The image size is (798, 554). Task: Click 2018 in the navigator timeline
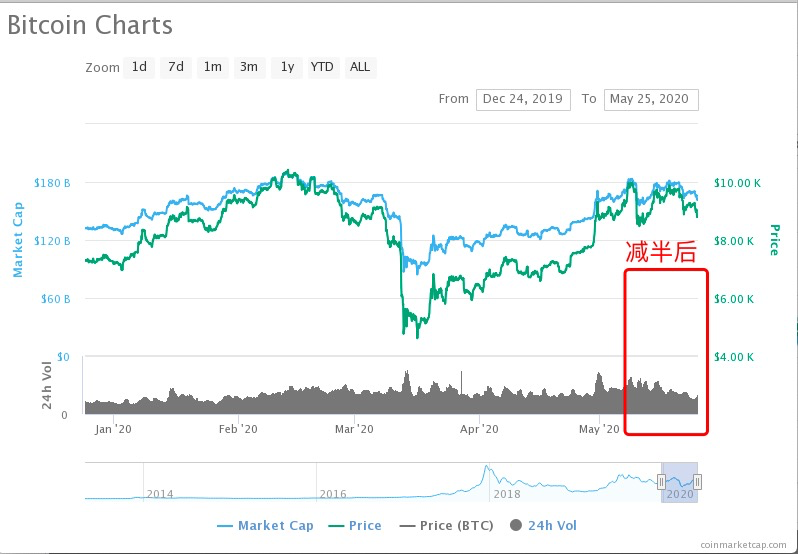pyautogui.click(x=506, y=494)
